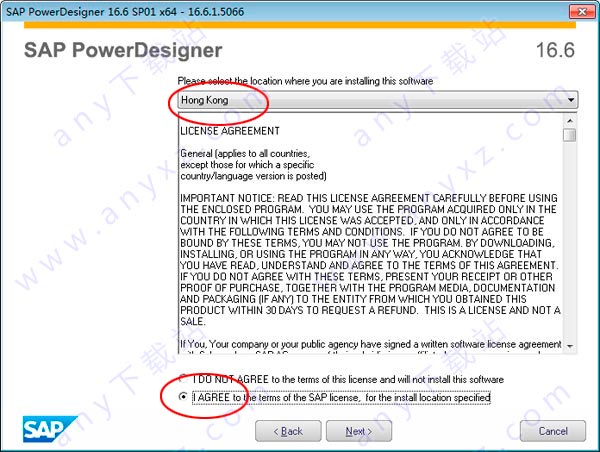This screenshot has height=452, width=600.
Task: Click the Cancel button
Action: 553,431
